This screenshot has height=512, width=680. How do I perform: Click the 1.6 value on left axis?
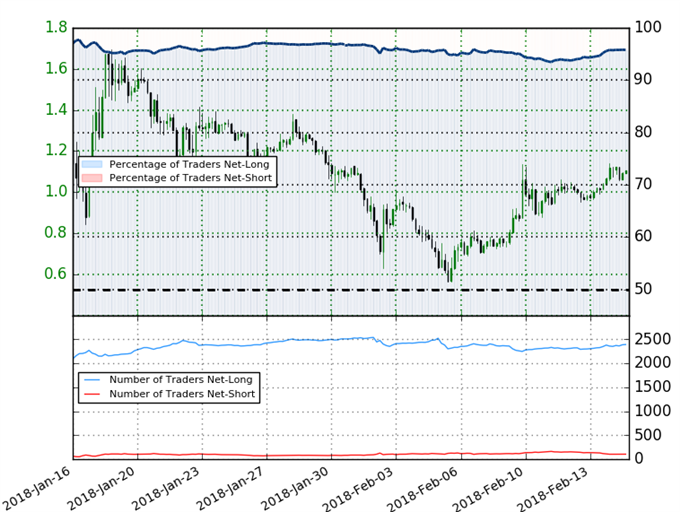click(x=56, y=68)
